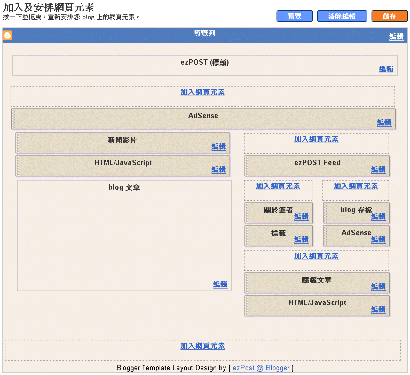The image size is (410, 375).
Task: Click the blue Preview button
Action: click(294, 16)
